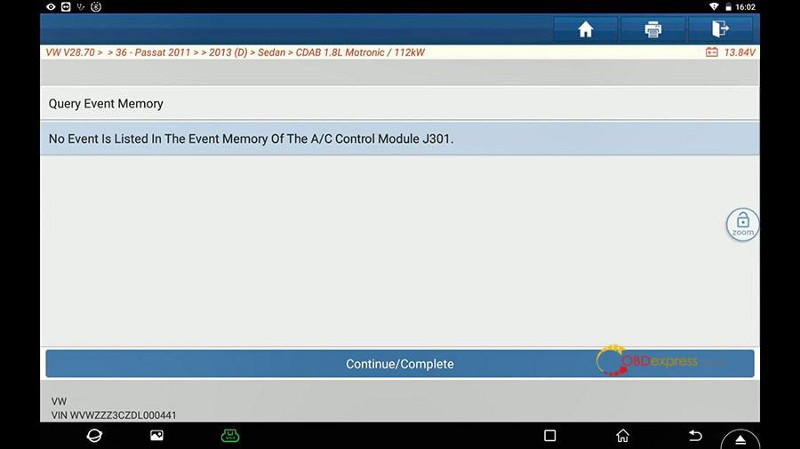Screen dimensions: 800x449
Task: Select the Query Event Memory heading
Action: pos(106,104)
